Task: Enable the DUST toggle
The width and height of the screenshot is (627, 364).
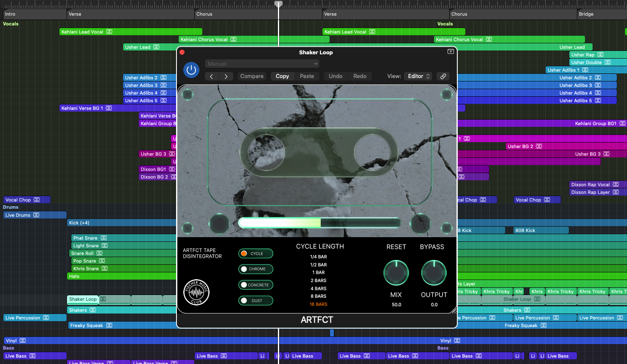Action: tap(255, 301)
